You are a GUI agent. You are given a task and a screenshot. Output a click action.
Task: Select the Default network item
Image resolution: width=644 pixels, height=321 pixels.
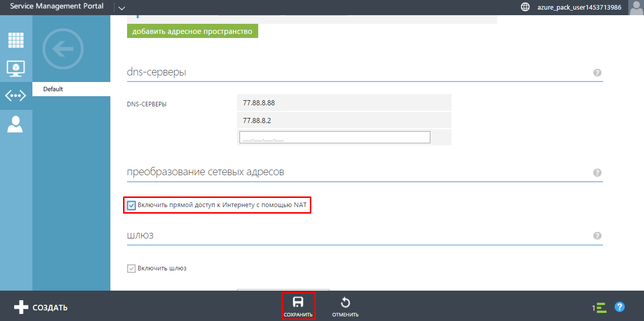(71, 89)
